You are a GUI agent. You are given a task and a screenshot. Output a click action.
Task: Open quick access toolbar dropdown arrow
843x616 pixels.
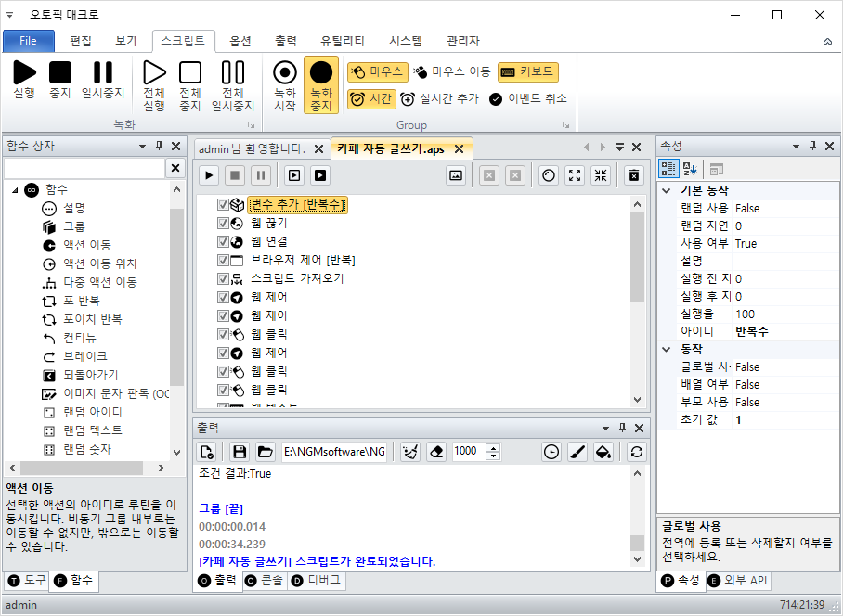point(9,15)
